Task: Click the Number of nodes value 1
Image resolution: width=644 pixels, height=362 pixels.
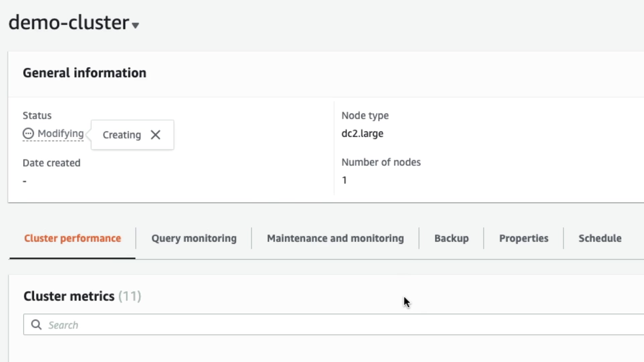Action: [344, 180]
